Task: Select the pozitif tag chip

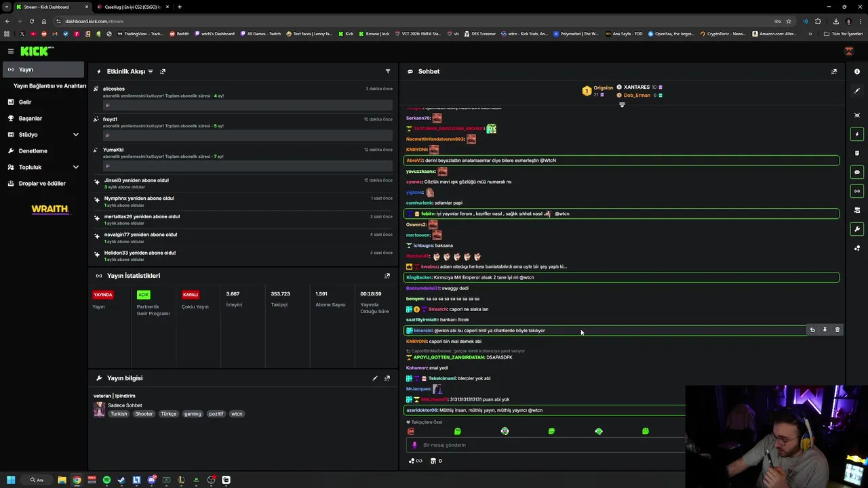Action: point(216,413)
